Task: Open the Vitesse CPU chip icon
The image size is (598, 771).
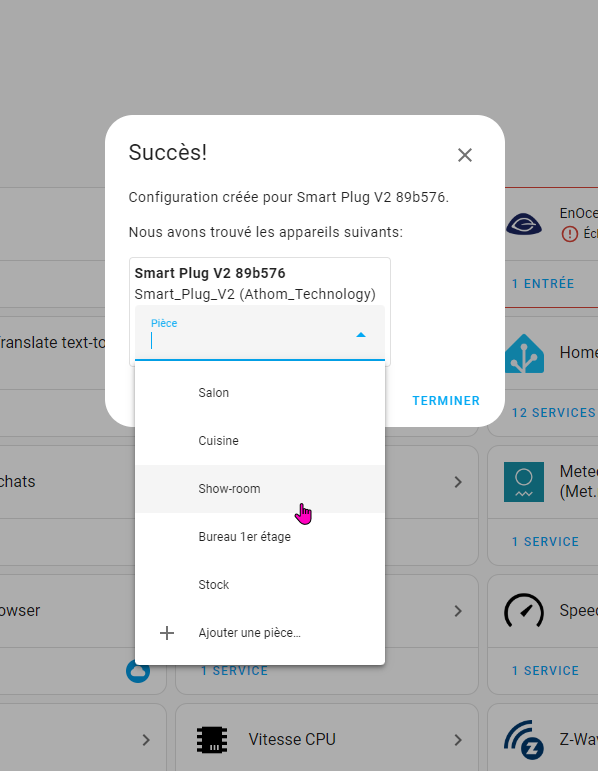Action: coord(212,740)
